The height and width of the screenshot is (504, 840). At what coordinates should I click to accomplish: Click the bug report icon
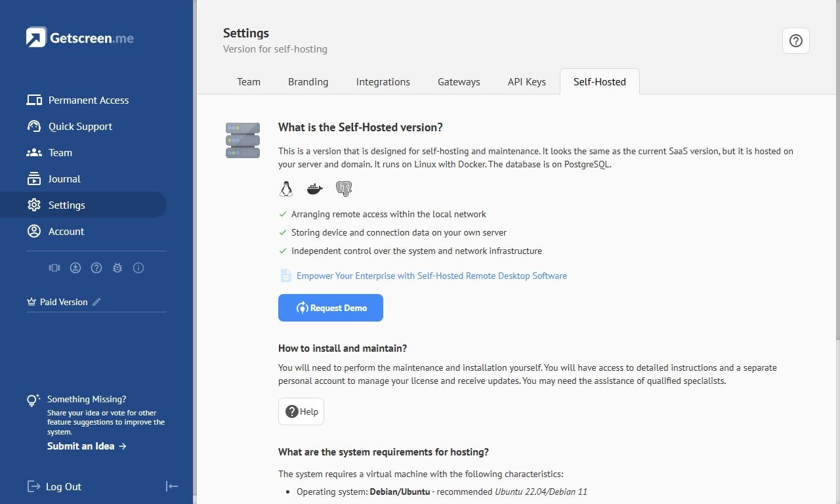[x=117, y=268]
